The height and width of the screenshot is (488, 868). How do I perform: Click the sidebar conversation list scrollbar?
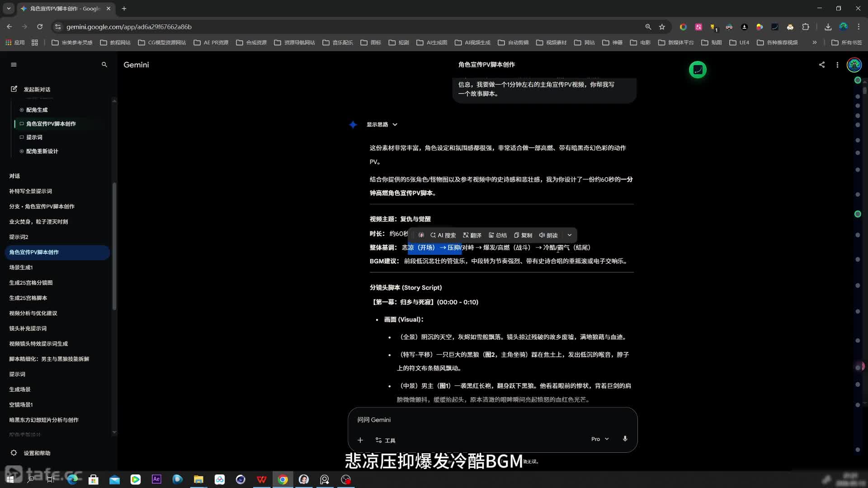(x=114, y=246)
